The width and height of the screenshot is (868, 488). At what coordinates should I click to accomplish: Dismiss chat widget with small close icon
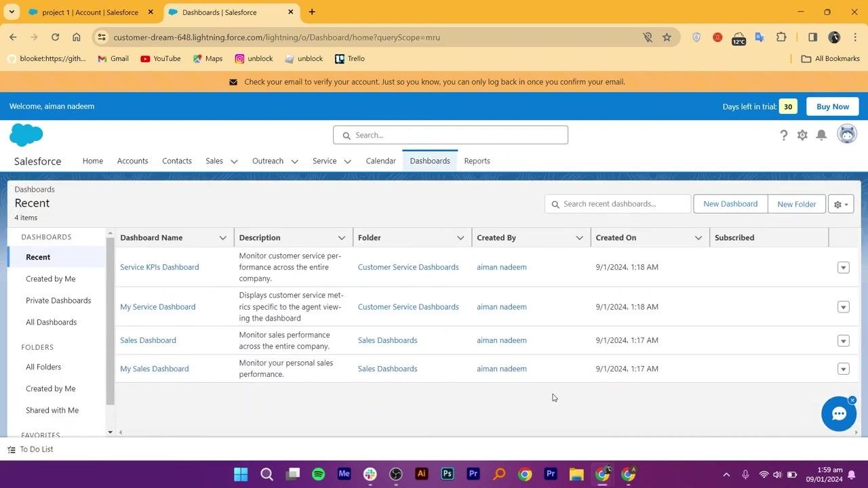pyautogui.click(x=852, y=400)
